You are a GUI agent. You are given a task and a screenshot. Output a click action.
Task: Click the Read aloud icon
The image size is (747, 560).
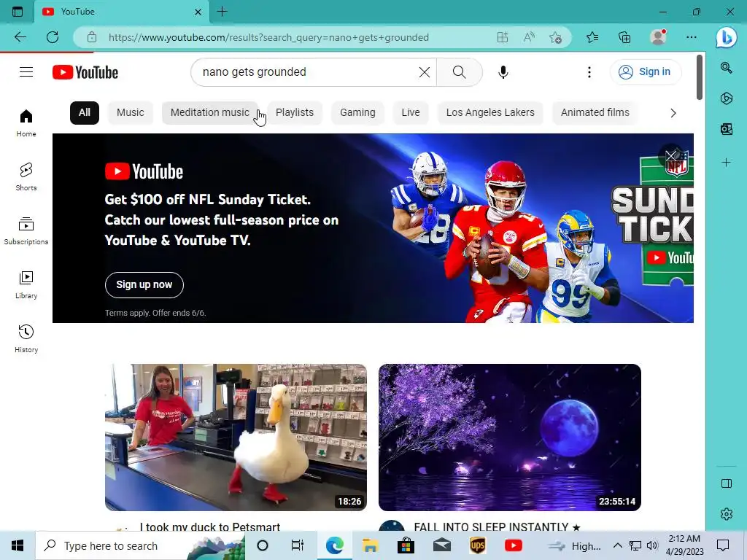tap(529, 37)
